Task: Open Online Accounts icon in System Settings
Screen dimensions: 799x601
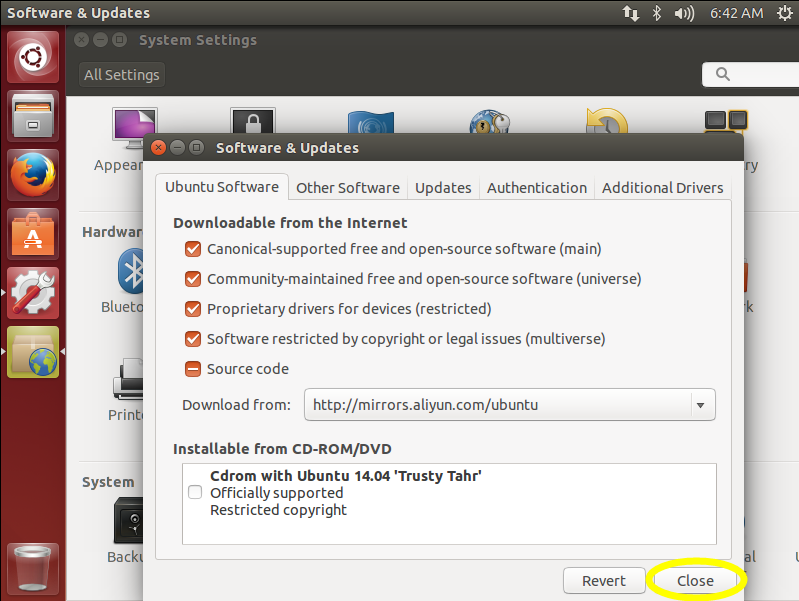Action: 489,122
